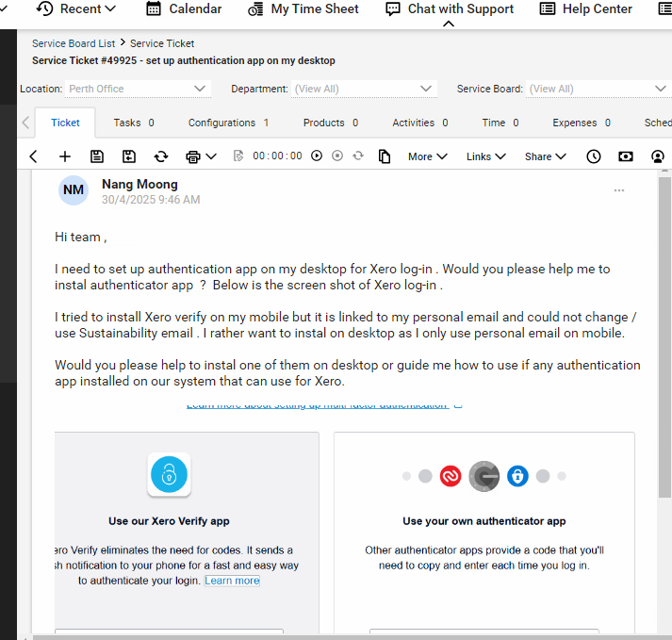Click the blue lock authenticator icon

tap(517, 476)
